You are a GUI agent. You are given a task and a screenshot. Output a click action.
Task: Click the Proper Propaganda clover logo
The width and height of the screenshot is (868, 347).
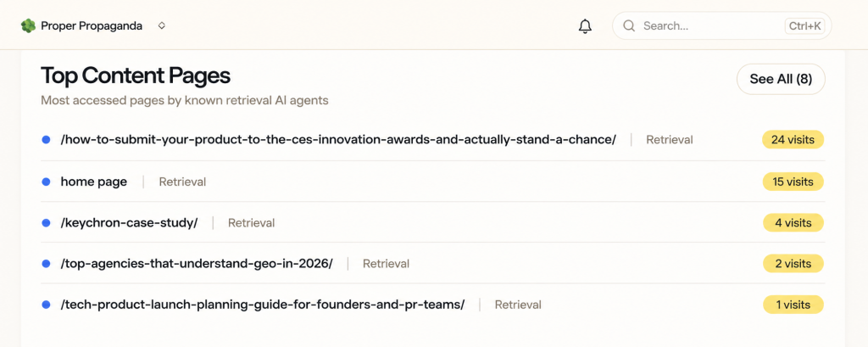pos(28,26)
